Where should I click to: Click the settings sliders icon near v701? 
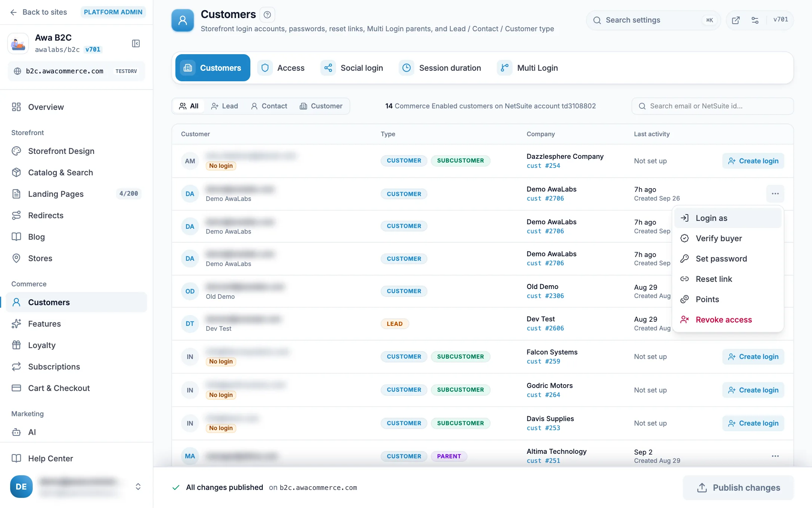coord(755,20)
